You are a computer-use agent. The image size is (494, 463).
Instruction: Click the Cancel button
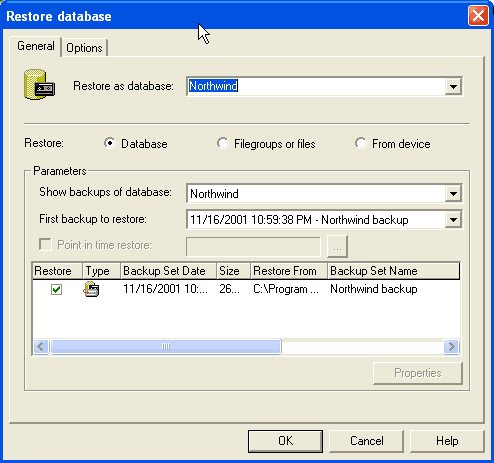point(366,441)
